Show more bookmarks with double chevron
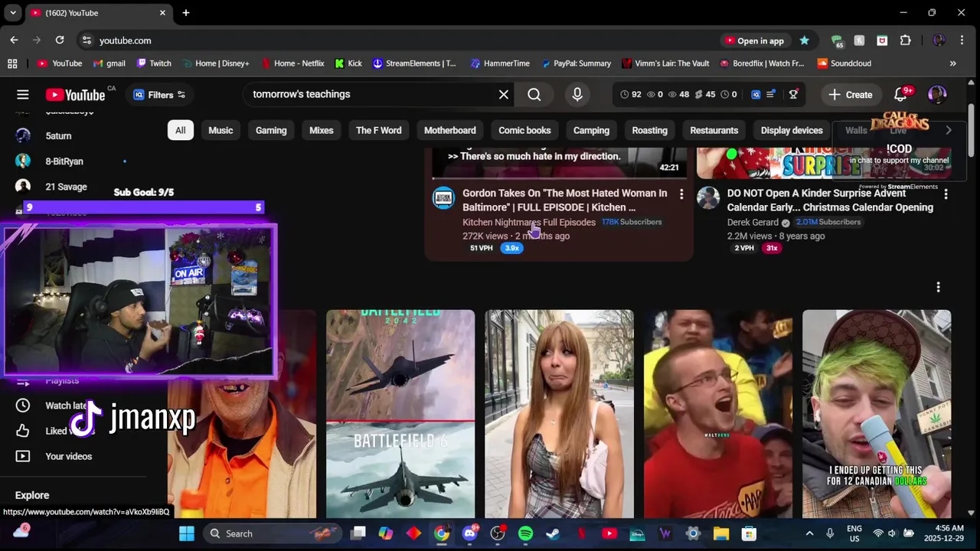Screen dimensions: 980x551 point(952,64)
